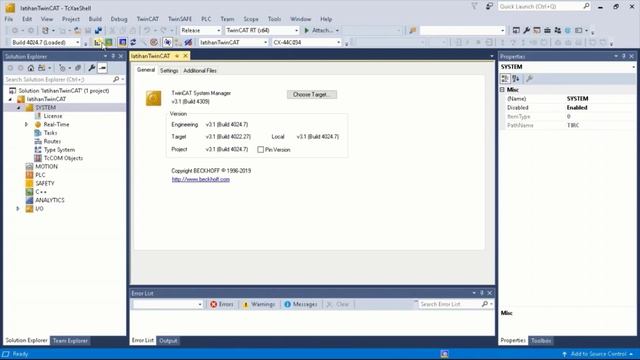Click the Find in Files icon
The image size is (640, 360).
click(x=413, y=31)
